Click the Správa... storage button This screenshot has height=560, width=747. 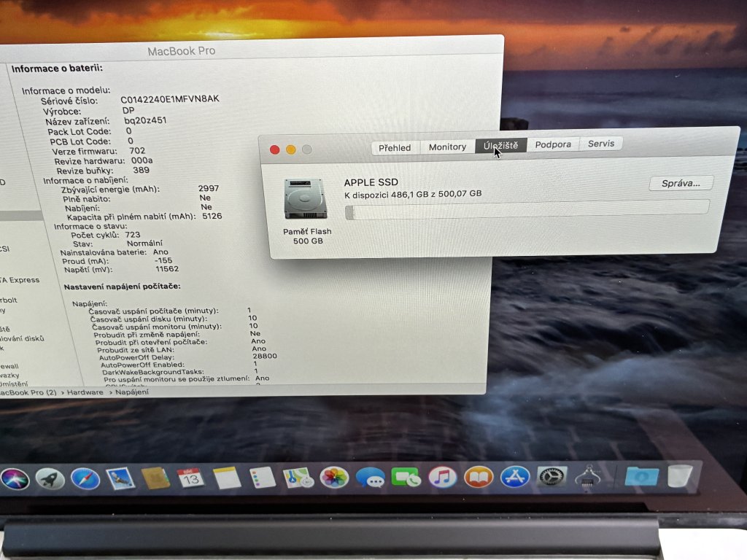point(681,183)
